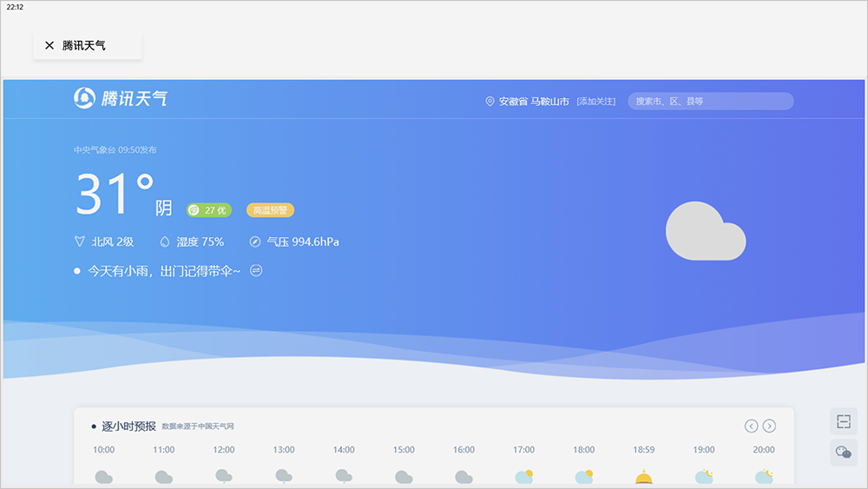This screenshot has height=489, width=868.
Task: Click the Tencent Weather penguin logo
Action: tap(84, 98)
